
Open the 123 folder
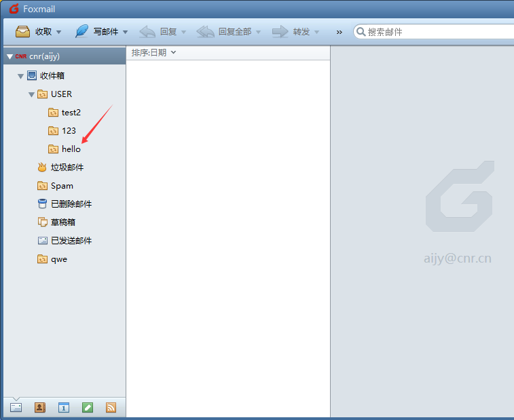coord(69,131)
